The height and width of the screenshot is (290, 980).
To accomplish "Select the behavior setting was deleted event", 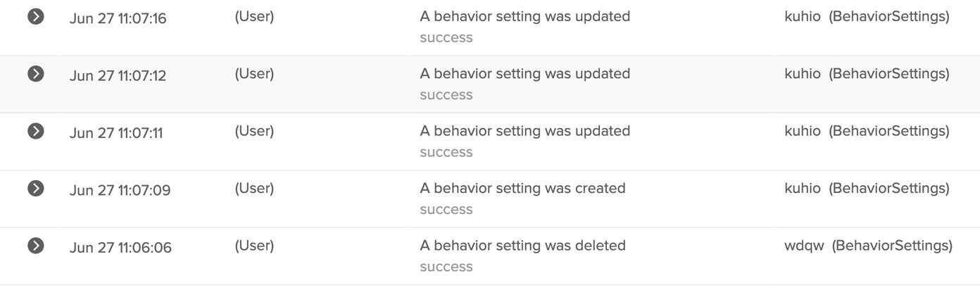I will [x=522, y=246].
